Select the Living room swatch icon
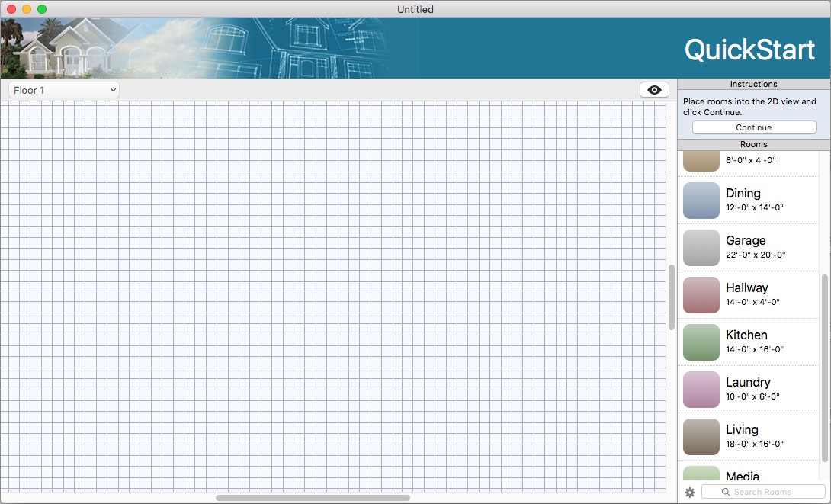 [x=701, y=437]
